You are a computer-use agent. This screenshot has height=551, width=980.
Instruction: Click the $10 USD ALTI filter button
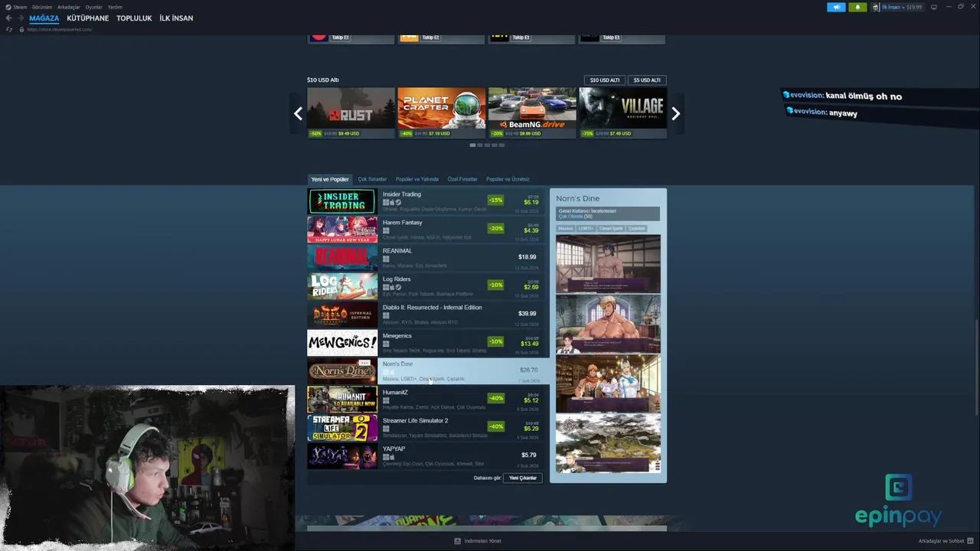[605, 80]
